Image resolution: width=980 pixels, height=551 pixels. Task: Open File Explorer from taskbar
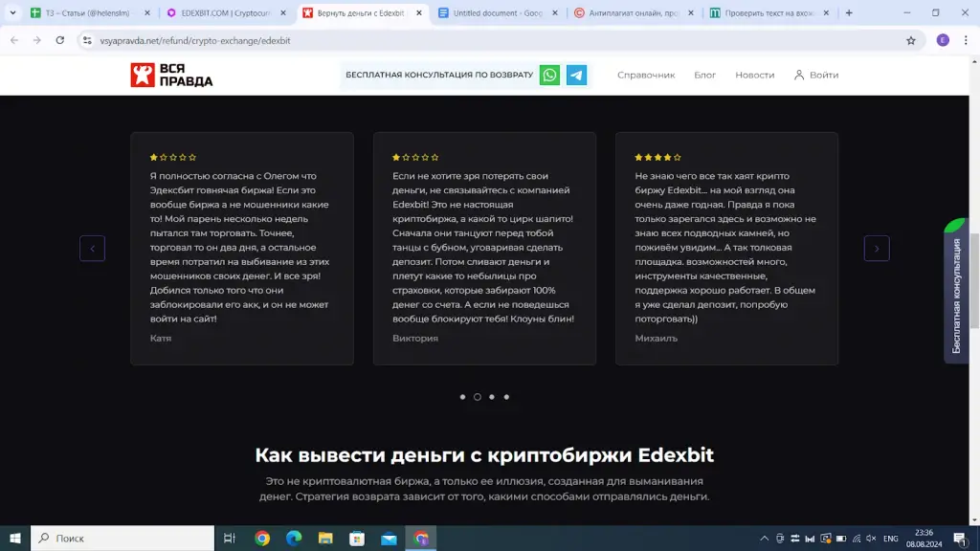point(325,538)
